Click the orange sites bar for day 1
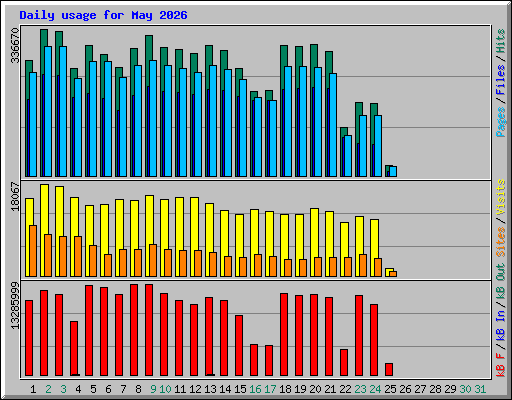 click(33, 251)
